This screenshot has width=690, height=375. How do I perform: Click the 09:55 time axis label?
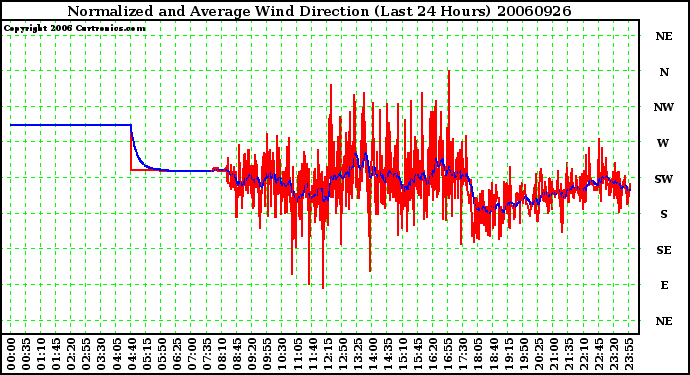[x=267, y=354]
